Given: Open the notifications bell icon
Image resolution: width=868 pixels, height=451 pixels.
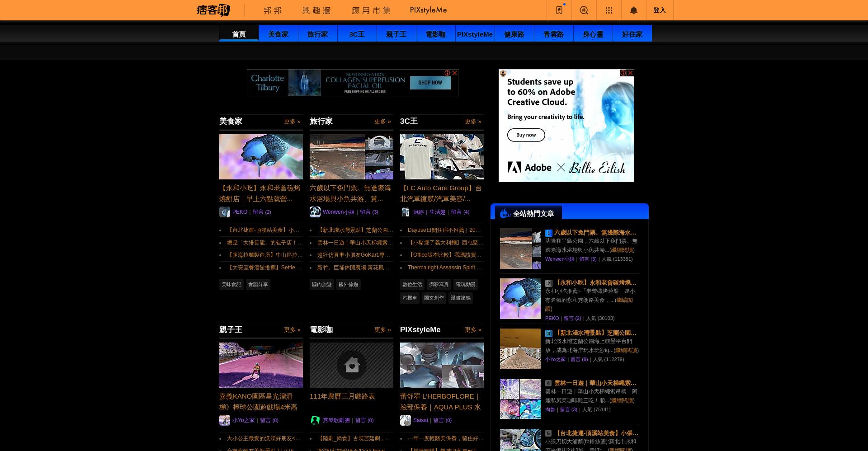Looking at the screenshot, I should [x=634, y=10].
